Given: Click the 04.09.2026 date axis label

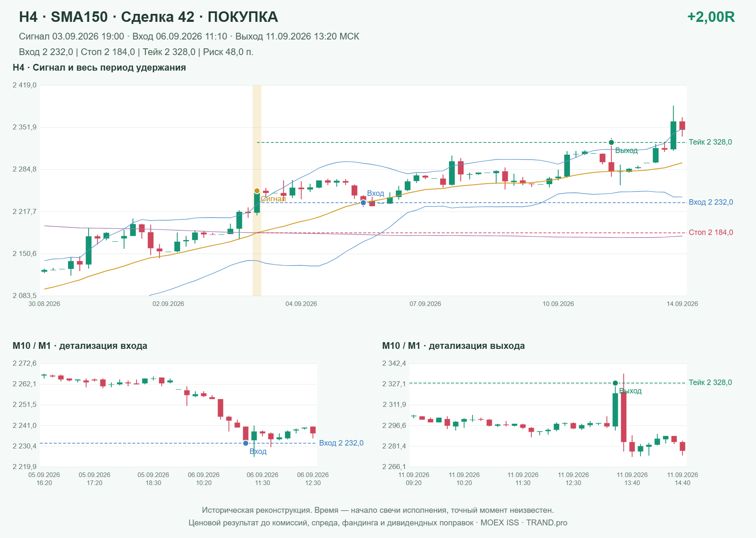Looking at the screenshot, I should coord(301,304).
